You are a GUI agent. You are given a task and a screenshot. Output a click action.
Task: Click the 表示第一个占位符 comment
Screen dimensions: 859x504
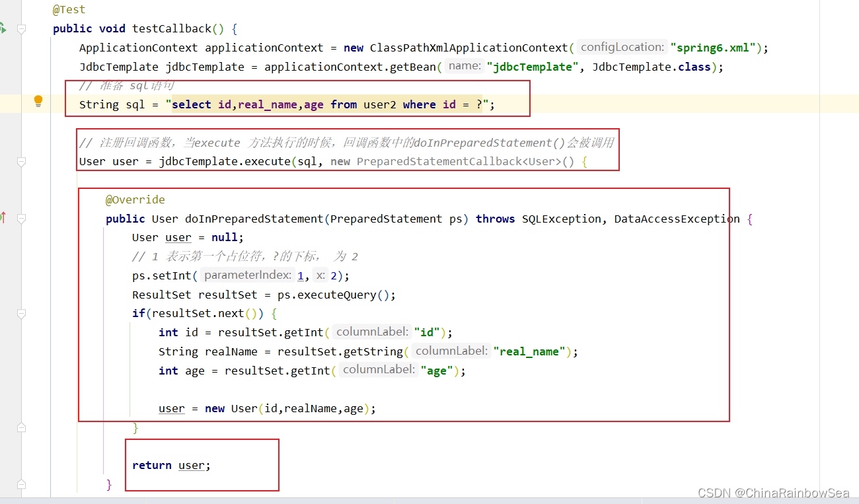pos(244,256)
